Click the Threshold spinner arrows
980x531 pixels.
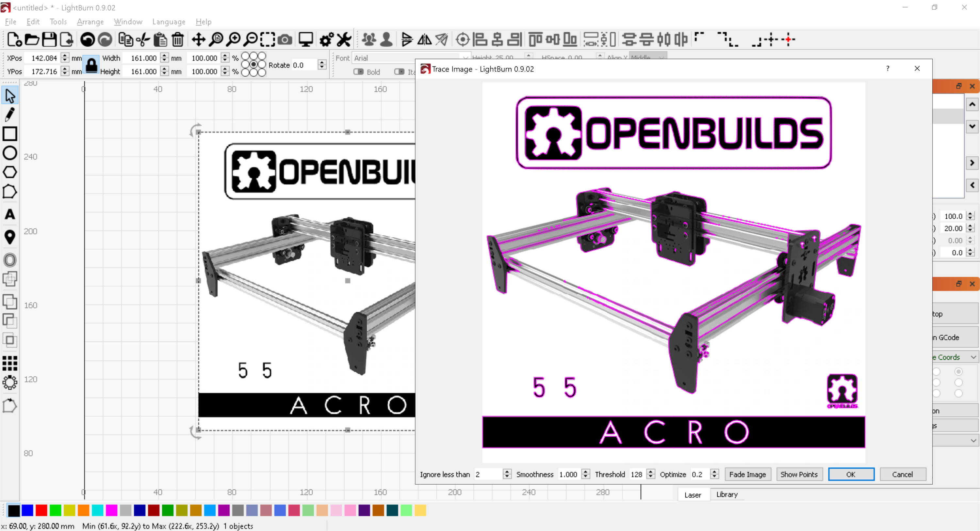(x=650, y=474)
